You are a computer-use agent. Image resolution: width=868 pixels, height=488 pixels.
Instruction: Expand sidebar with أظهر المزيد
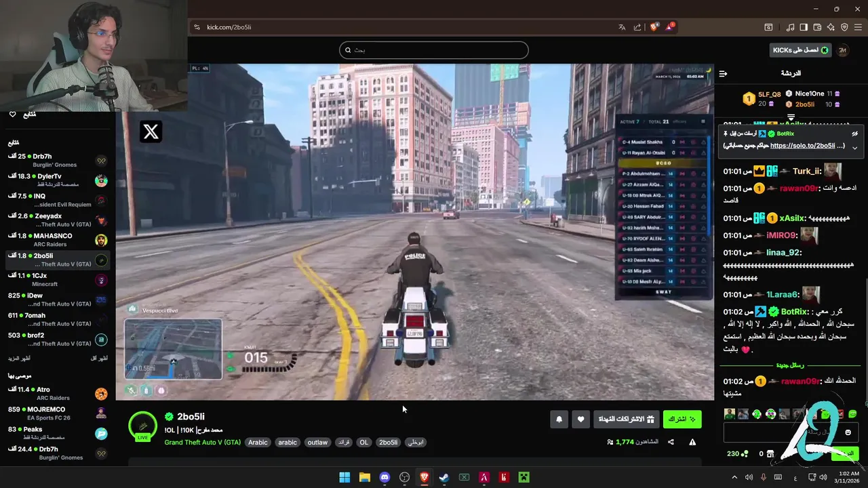pos(20,358)
